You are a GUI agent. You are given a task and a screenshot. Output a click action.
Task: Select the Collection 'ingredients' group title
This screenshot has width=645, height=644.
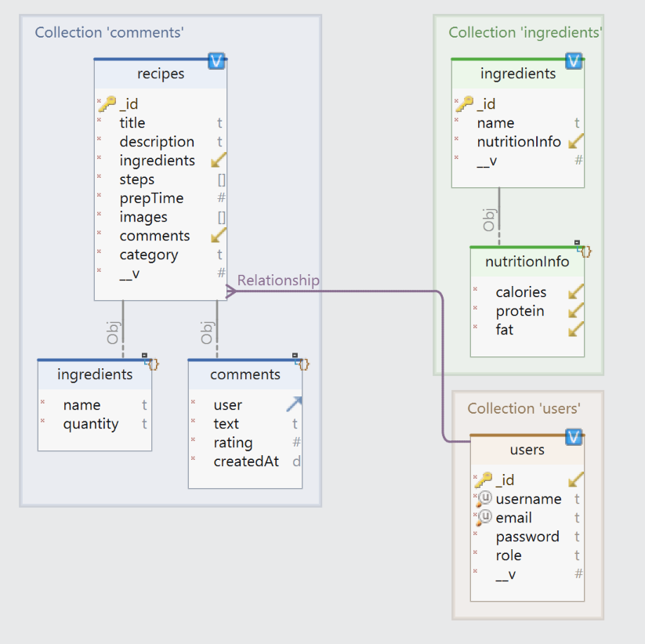pyautogui.click(x=525, y=33)
